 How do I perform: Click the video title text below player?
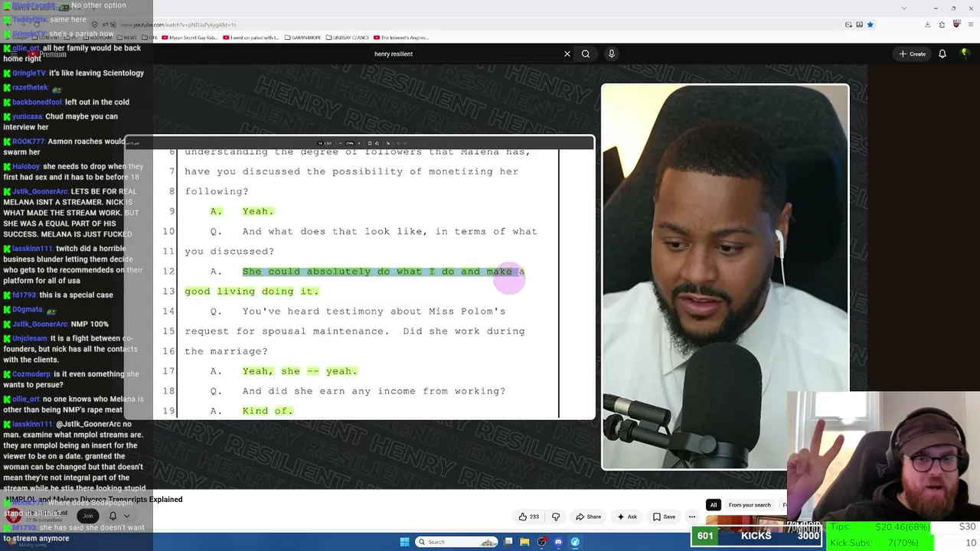click(94, 499)
